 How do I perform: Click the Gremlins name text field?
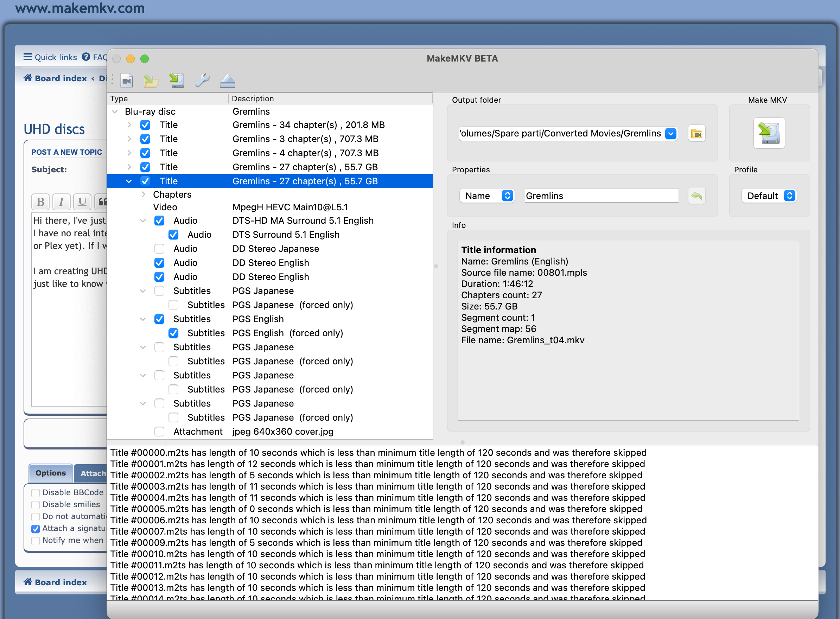[602, 196]
